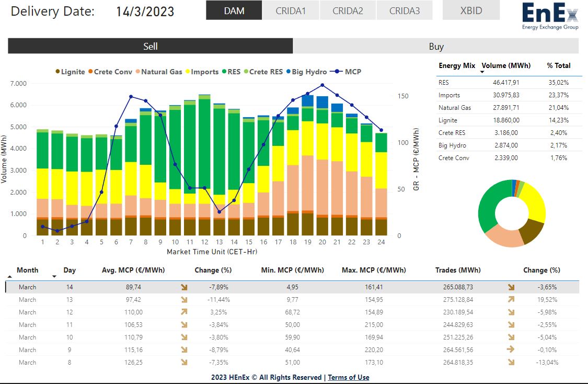Click the Lignite legend marker above the chart
This screenshot has height=384, width=588.
(57, 72)
